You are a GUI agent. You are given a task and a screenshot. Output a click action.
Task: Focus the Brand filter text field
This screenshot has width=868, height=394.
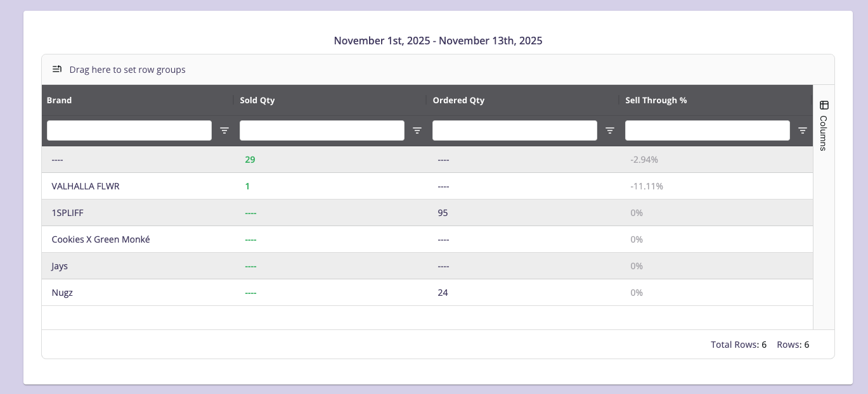(129, 130)
